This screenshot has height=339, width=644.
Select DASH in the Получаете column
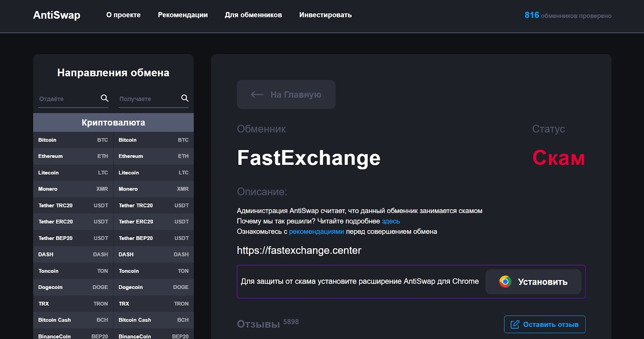tap(154, 255)
